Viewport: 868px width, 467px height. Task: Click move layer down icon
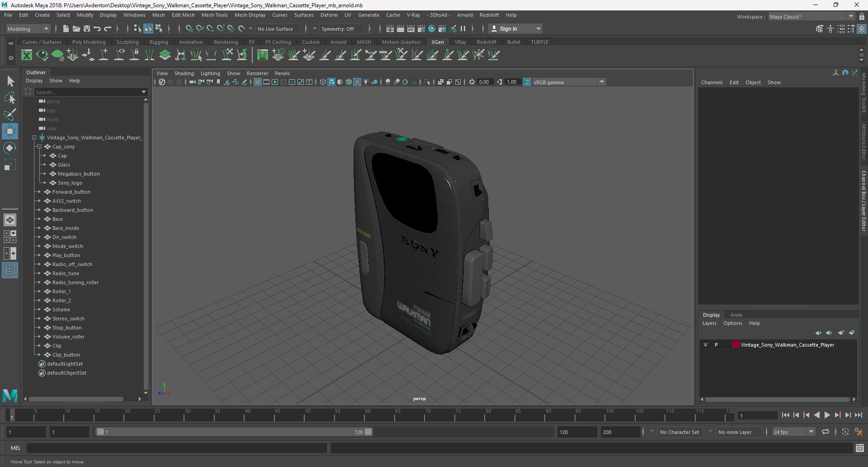click(x=829, y=333)
